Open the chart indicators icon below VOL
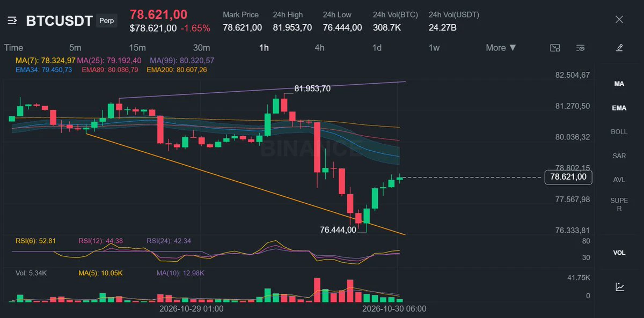The height and width of the screenshot is (318, 644). [619, 287]
